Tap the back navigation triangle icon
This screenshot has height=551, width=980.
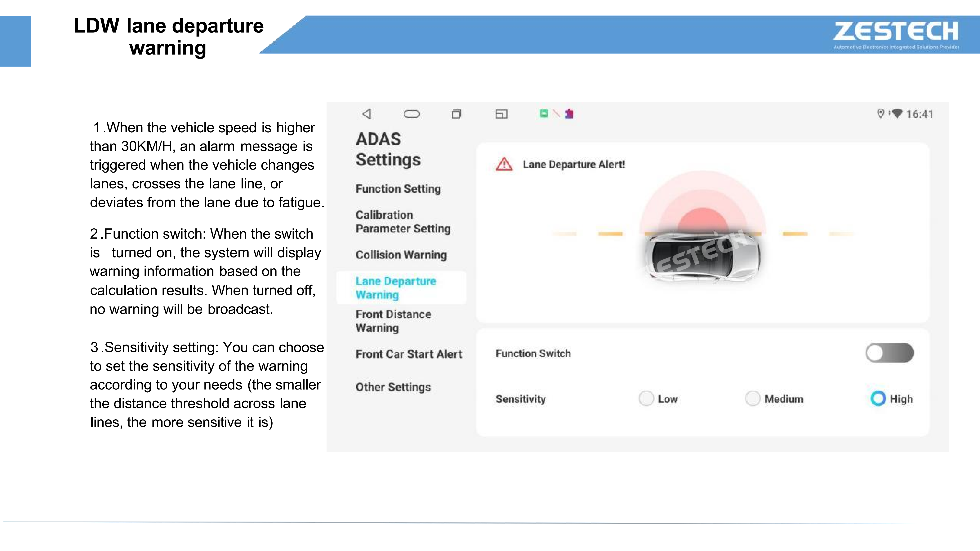(367, 114)
